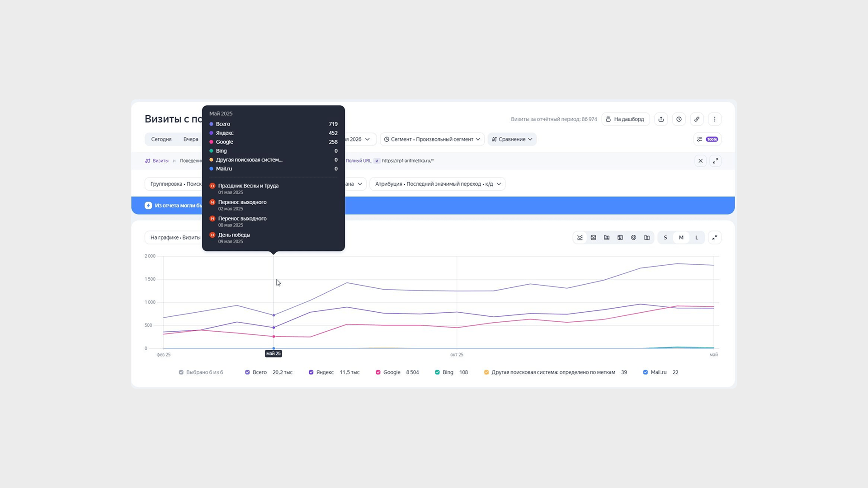
Task: Choose the L chart size option
Action: tap(697, 238)
